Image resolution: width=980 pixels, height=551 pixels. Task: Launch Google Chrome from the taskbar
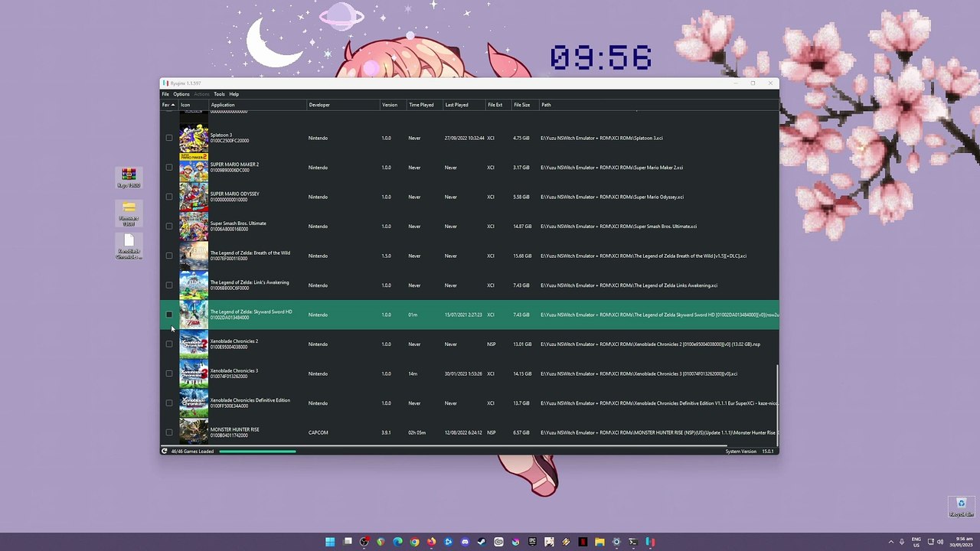(414, 542)
